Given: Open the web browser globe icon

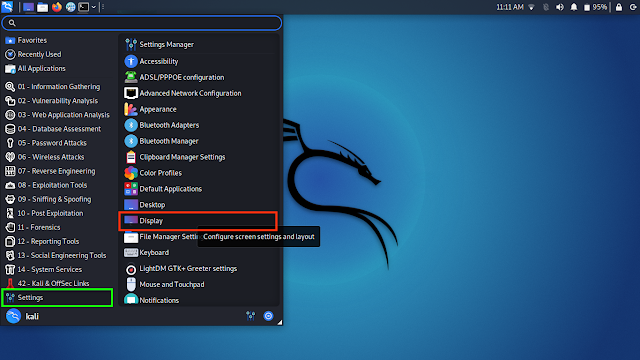Looking at the screenshot, I should click(70, 7).
